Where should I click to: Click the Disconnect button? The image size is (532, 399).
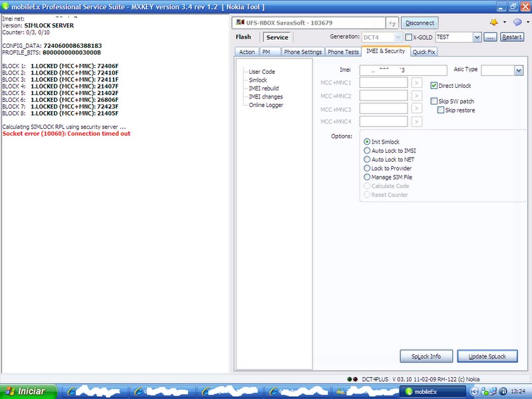(x=420, y=23)
